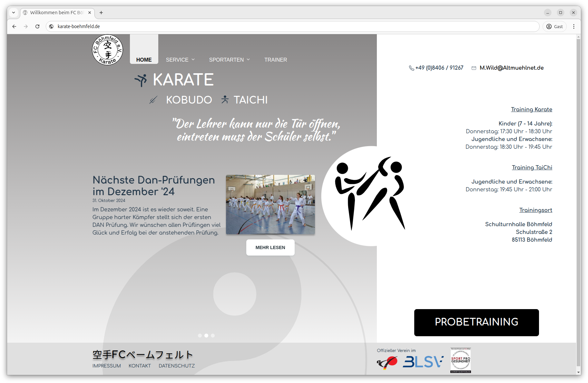
Task: Click Donnerstag: 19:45 Uhr - 21:00 Uhr
Action: tap(509, 189)
